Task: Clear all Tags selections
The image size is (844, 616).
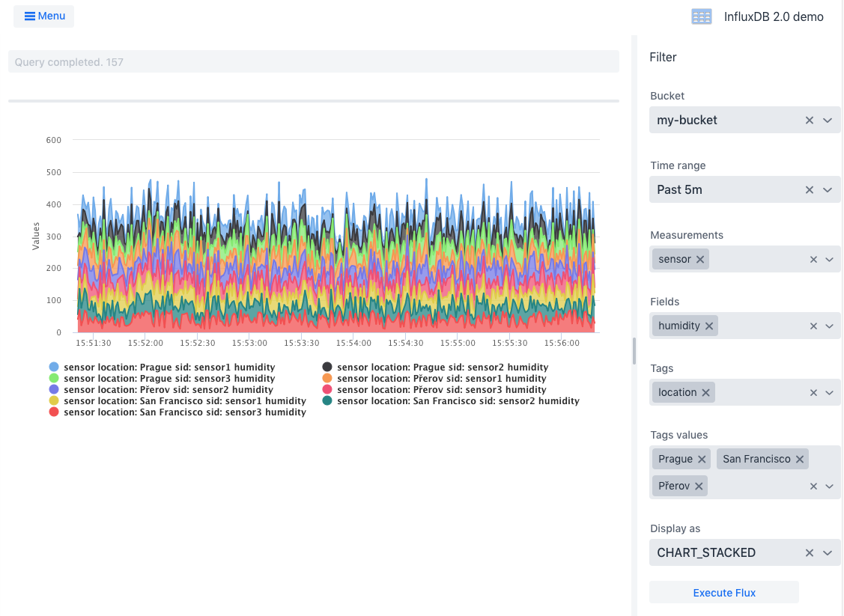Action: (x=813, y=393)
